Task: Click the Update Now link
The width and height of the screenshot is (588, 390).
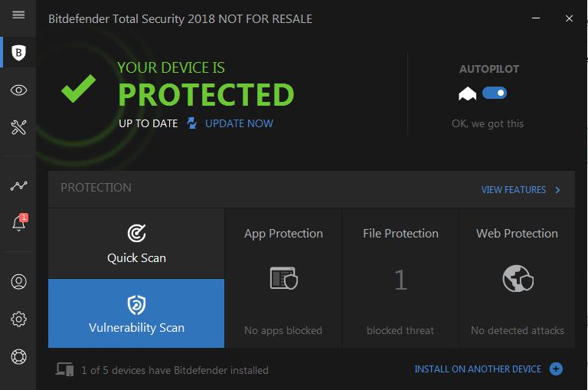Action: click(x=239, y=123)
